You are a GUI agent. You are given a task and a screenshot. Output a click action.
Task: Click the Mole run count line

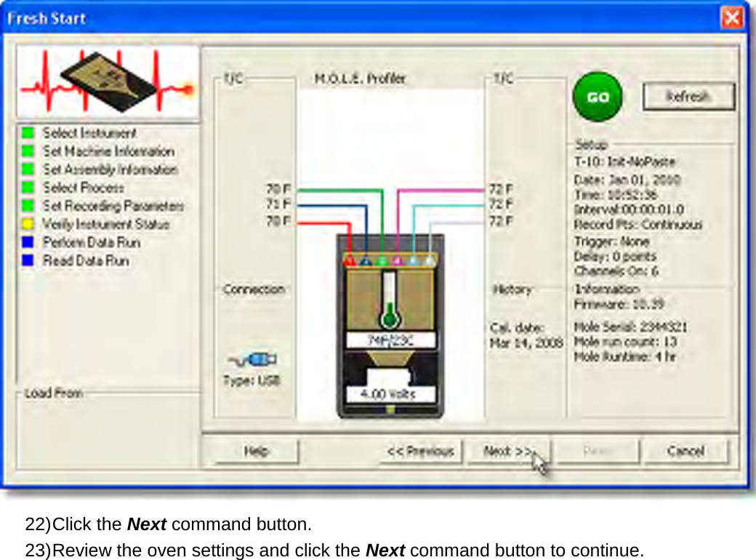625,342
